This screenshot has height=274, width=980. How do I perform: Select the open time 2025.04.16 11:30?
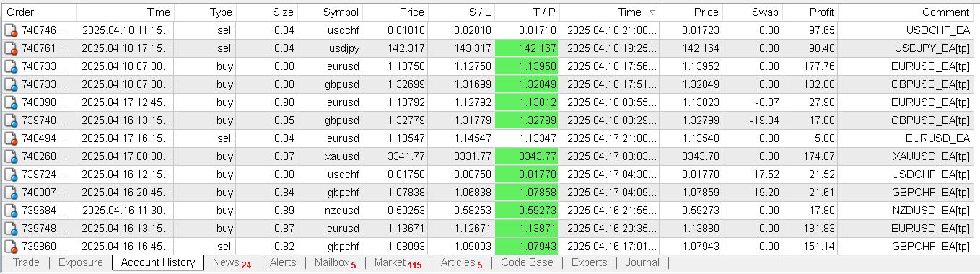[126, 211]
